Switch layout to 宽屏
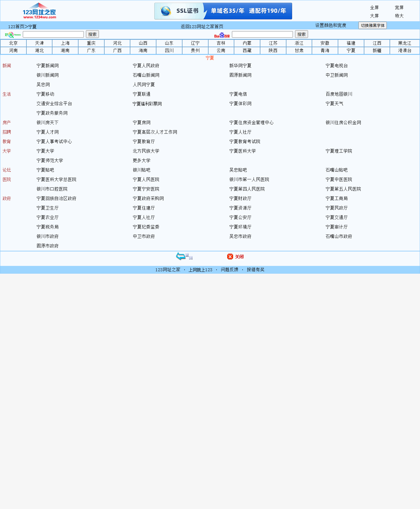The height and width of the screenshot is (509, 420). [x=399, y=8]
